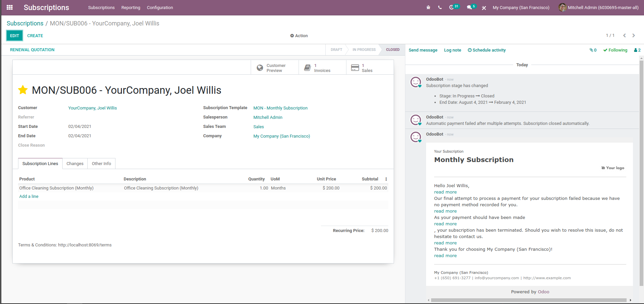This screenshot has height=304, width=644.
Task: Click Send message in chatter
Action: click(423, 50)
